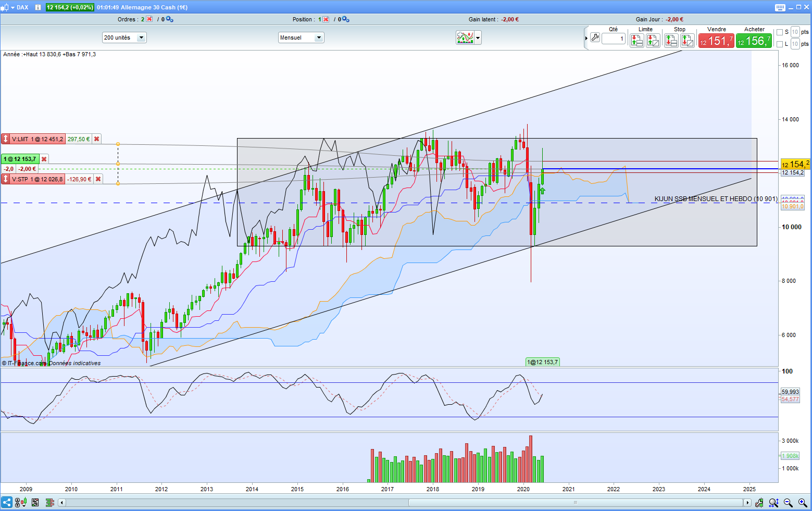Image resolution: width=812 pixels, height=511 pixels.
Task: Open the DAX instrument menu arrow
Action: 13,8
